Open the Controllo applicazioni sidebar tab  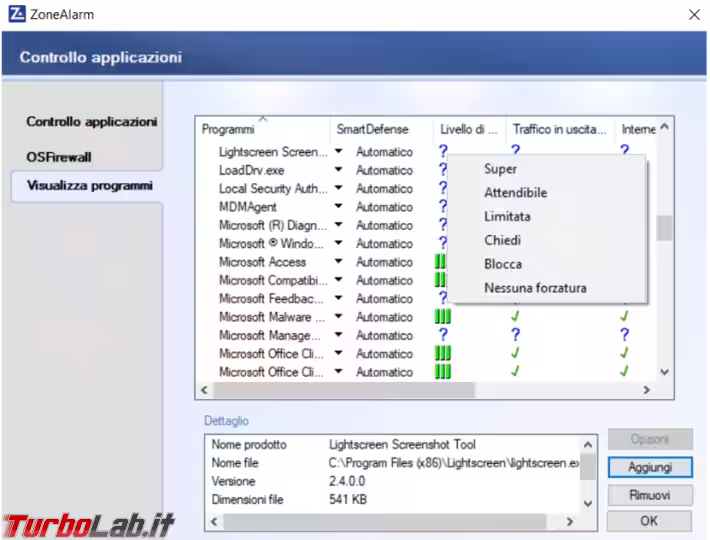(x=91, y=121)
